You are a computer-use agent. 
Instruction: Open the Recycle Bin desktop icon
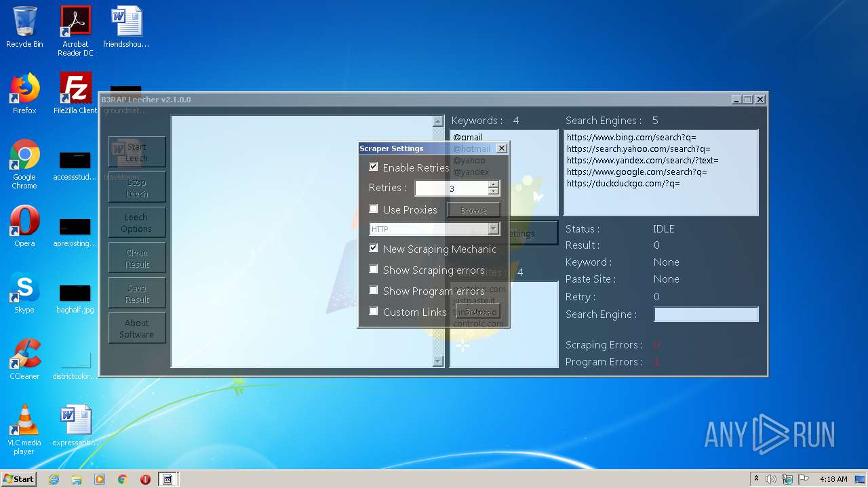pyautogui.click(x=24, y=27)
